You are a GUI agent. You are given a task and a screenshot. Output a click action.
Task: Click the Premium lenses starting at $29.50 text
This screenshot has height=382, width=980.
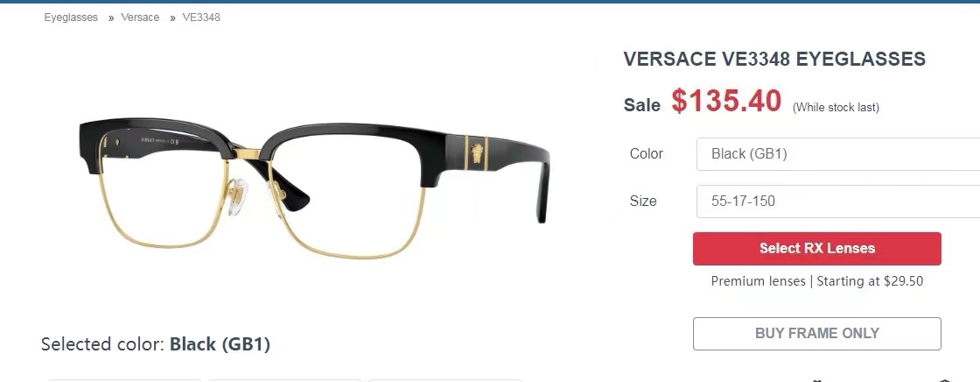[817, 281]
